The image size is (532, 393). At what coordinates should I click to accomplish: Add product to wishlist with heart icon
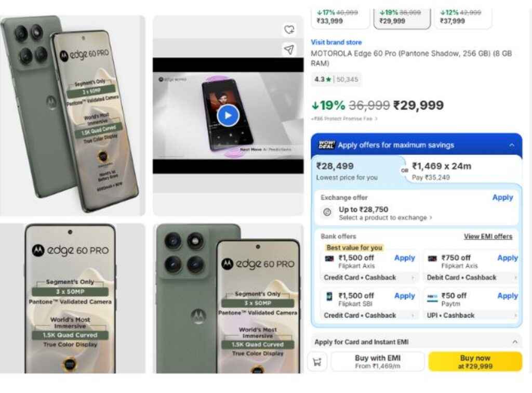click(289, 30)
